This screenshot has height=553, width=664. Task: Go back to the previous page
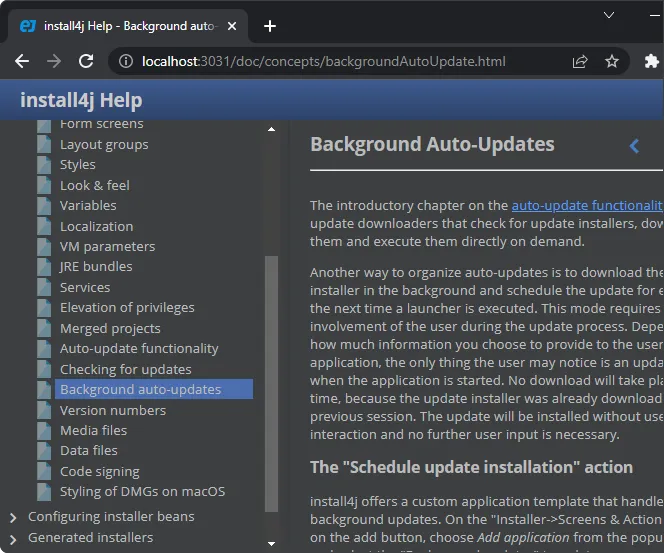tap(22, 61)
